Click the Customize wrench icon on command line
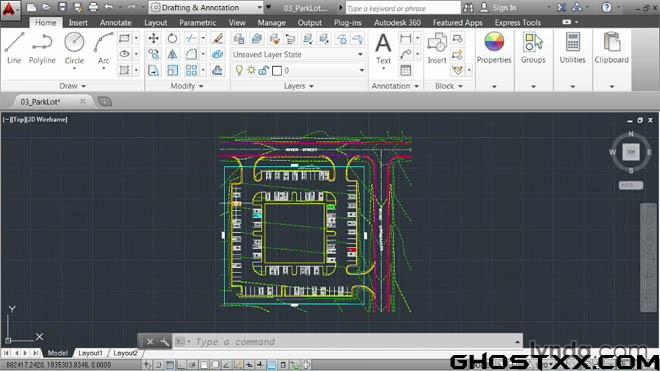Screen dimensions: 660x371 (165, 342)
